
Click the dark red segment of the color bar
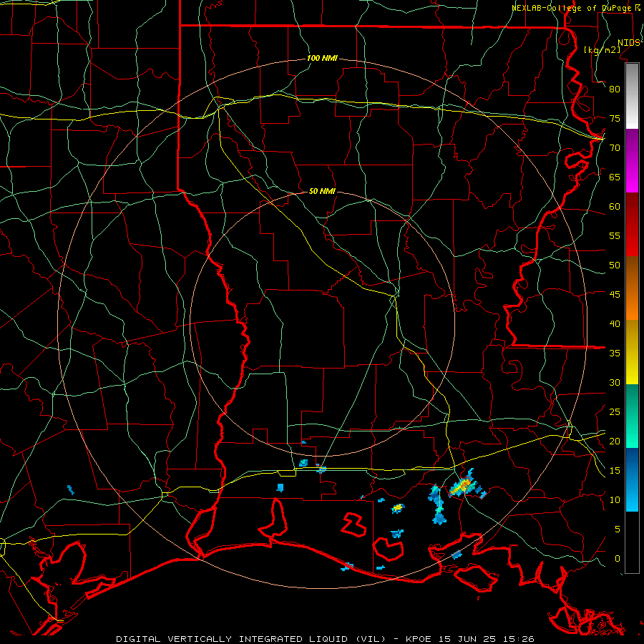(x=632, y=225)
